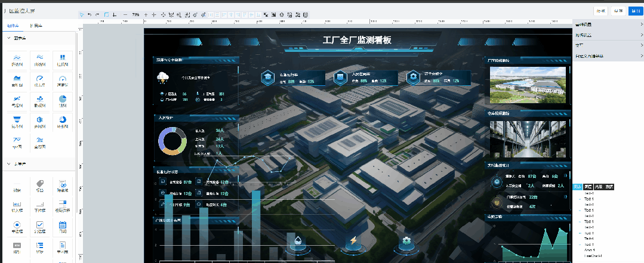
Task: Click the redo arrow in the toolbar
Action: pos(97,14)
